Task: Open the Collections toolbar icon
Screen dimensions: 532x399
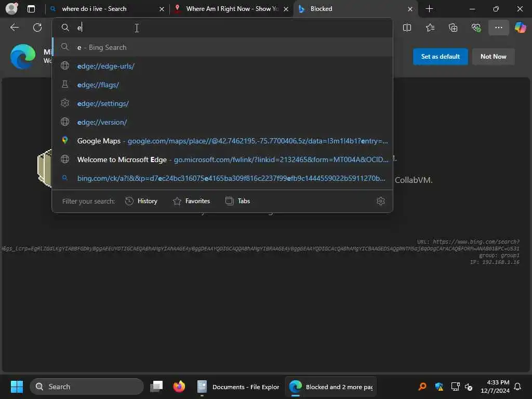Action: pos(453,28)
